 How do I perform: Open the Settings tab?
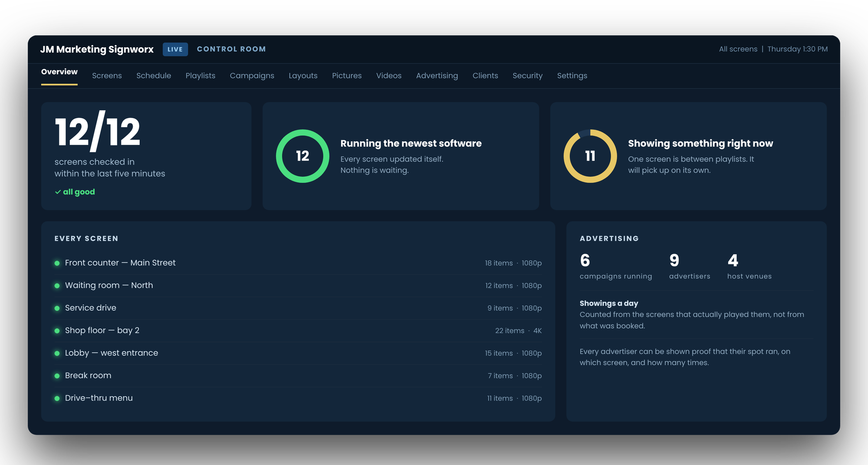pos(572,76)
